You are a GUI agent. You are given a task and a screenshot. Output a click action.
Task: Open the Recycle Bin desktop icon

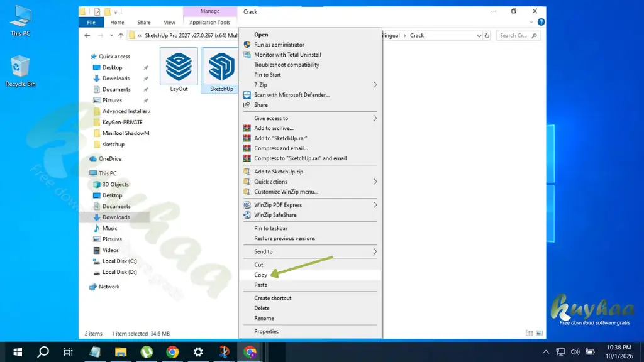[20, 72]
